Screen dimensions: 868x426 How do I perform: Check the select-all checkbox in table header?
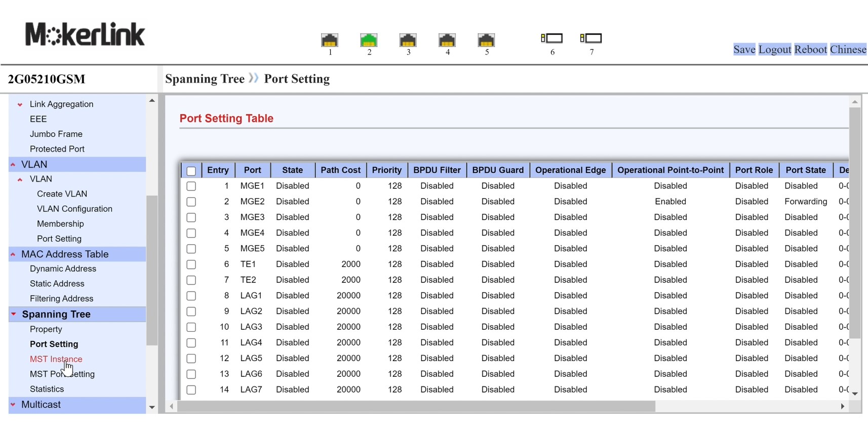pos(191,171)
